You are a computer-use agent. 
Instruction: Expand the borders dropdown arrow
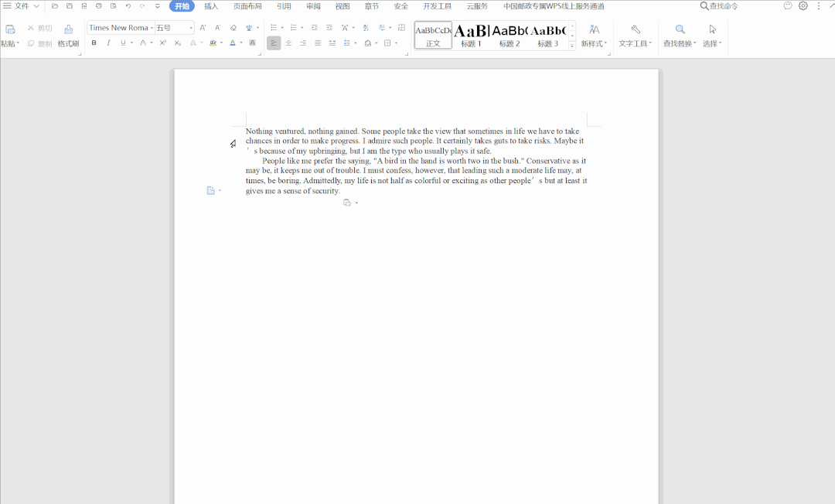tap(396, 43)
